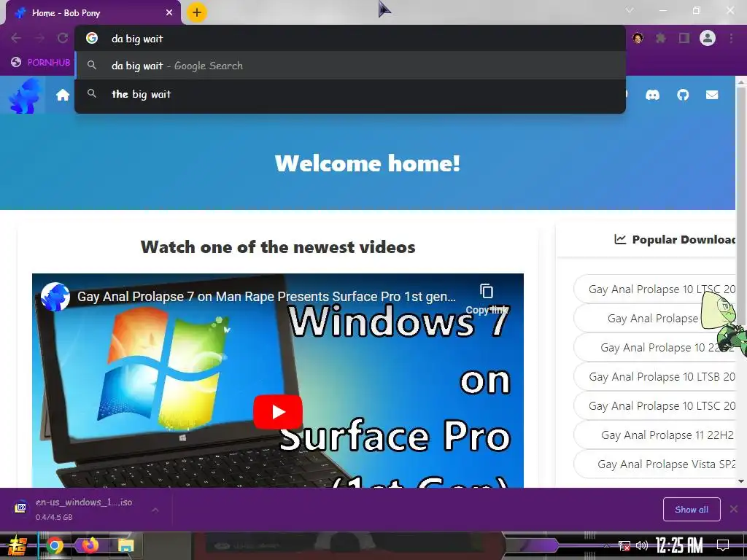
Task: Click Show all downloads button
Action: [x=692, y=510]
